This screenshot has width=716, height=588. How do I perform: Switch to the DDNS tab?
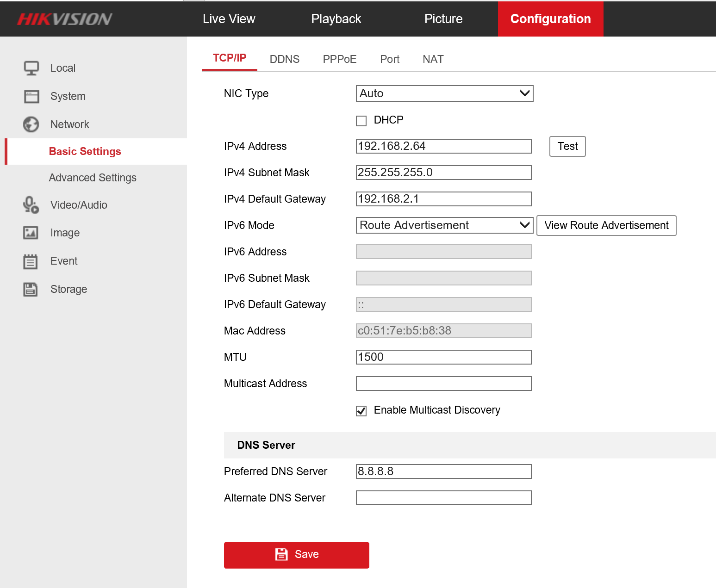pyautogui.click(x=284, y=59)
